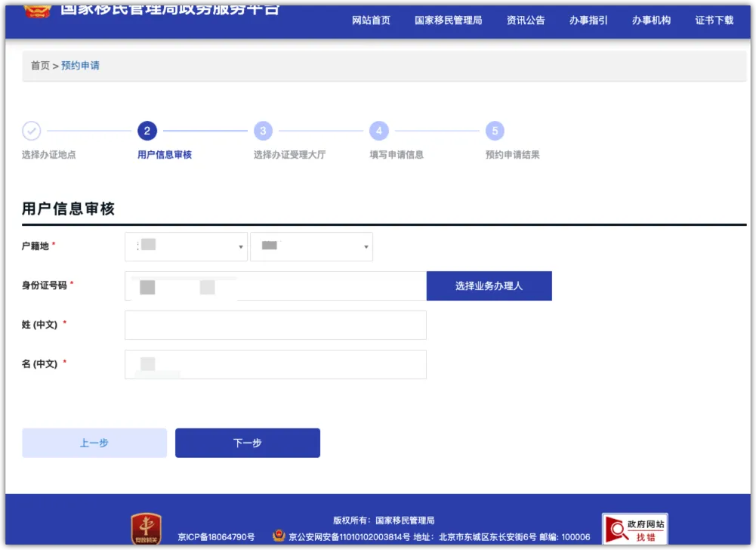Click the red party-government badge icon in footer
This screenshot has width=756, height=550.
click(146, 529)
